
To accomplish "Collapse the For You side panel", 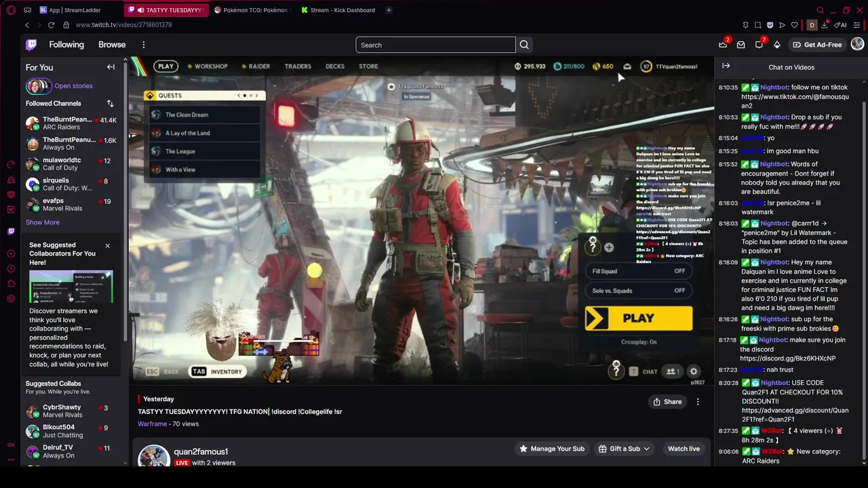I will click(x=111, y=67).
